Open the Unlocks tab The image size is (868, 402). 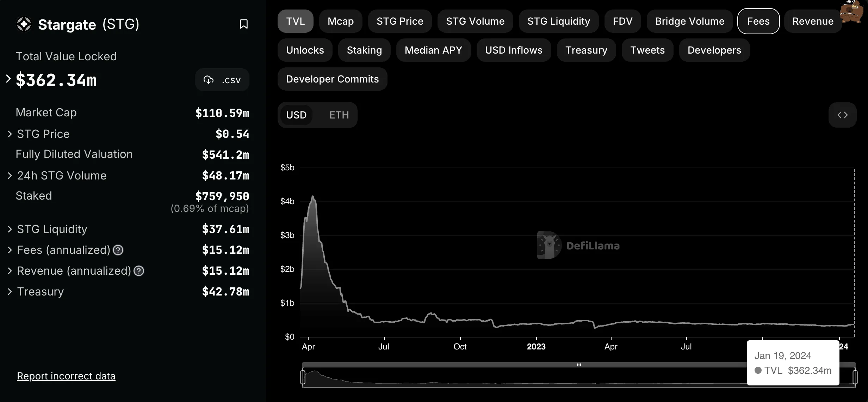305,50
